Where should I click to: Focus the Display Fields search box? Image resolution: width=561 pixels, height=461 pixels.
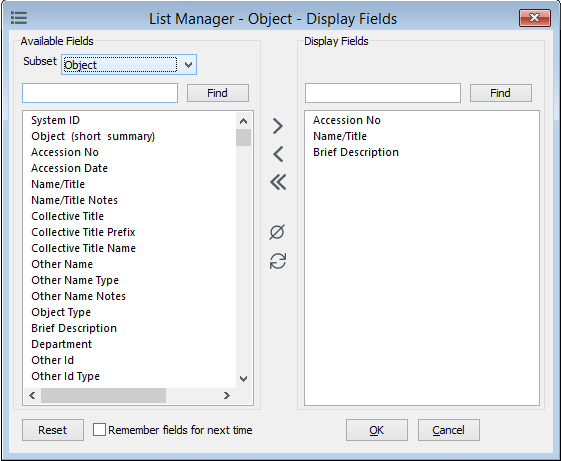point(383,93)
